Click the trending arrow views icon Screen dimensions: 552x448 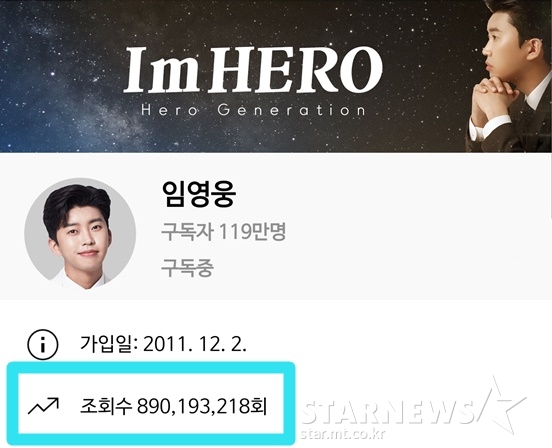(43, 405)
